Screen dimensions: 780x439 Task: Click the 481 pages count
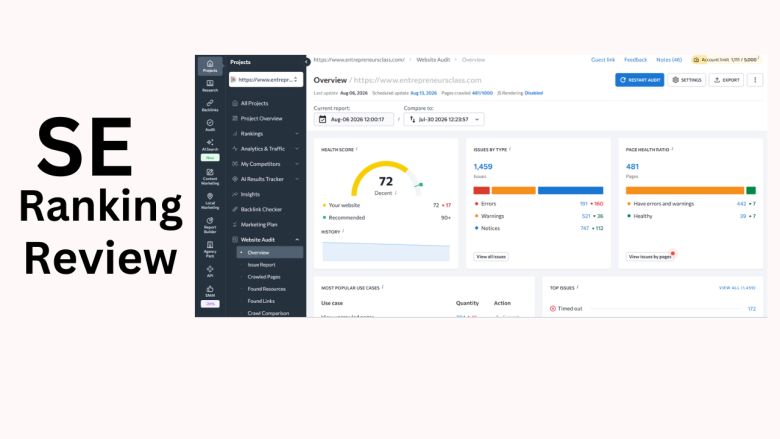[x=632, y=167]
